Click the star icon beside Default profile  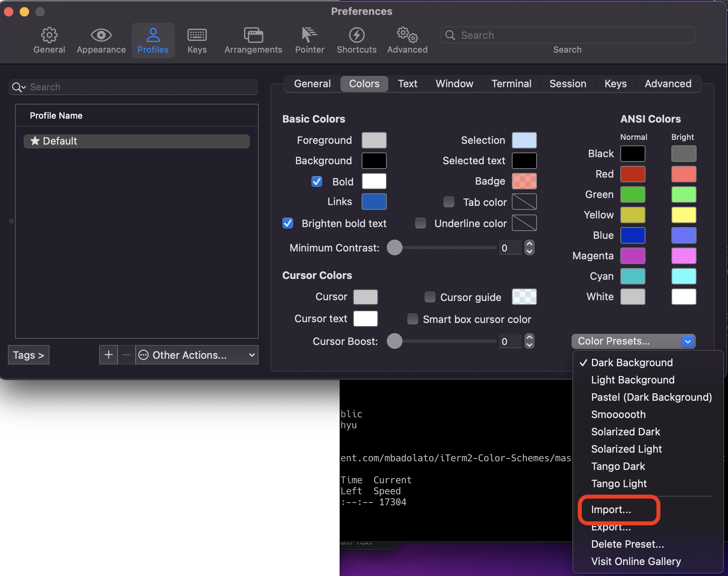click(35, 141)
